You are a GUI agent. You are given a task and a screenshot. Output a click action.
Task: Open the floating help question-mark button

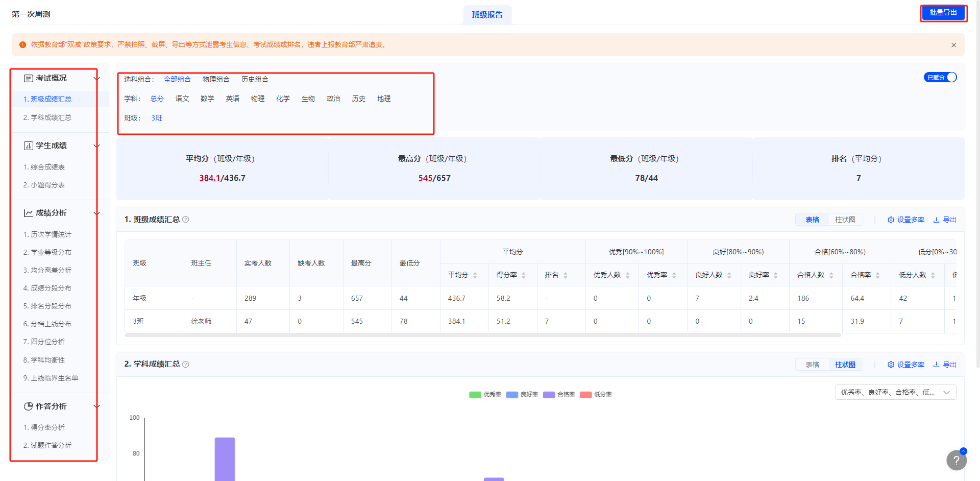point(957,460)
